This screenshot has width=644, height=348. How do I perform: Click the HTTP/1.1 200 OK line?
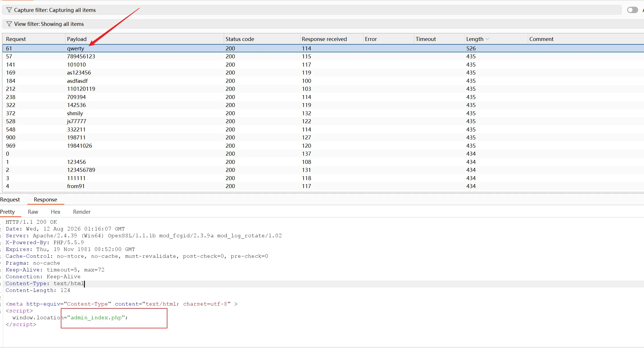coord(31,222)
